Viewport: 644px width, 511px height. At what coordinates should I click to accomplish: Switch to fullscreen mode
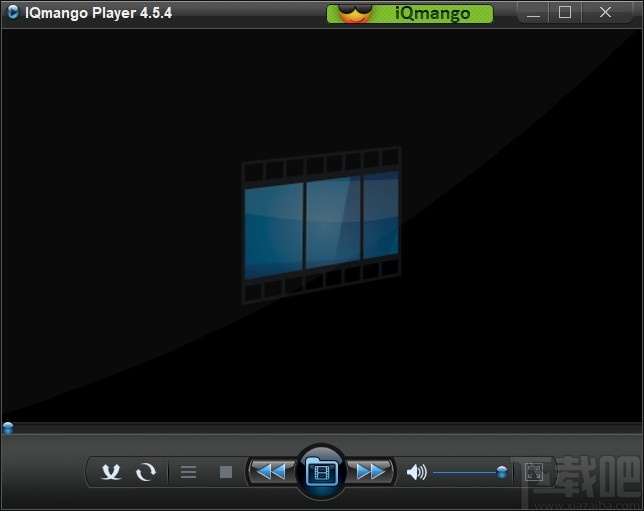click(535, 472)
